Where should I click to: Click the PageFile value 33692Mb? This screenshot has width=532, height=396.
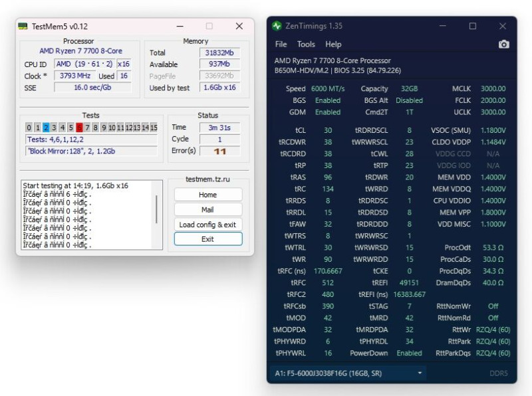(x=220, y=75)
